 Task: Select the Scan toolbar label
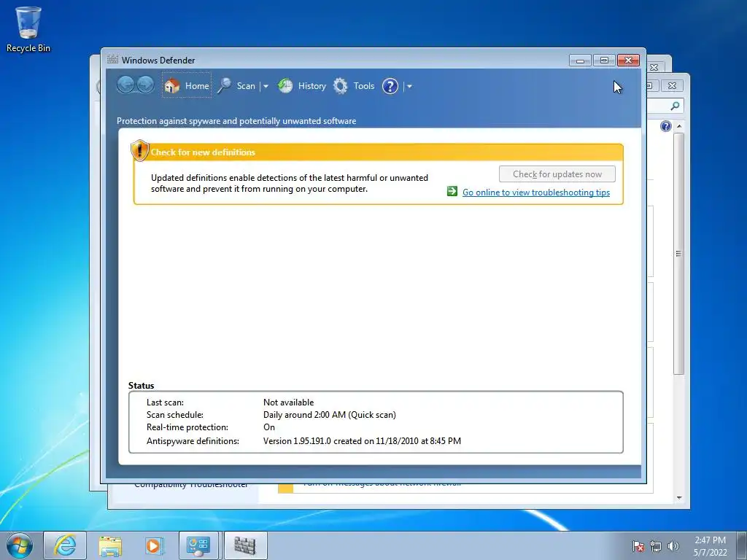[x=246, y=86]
